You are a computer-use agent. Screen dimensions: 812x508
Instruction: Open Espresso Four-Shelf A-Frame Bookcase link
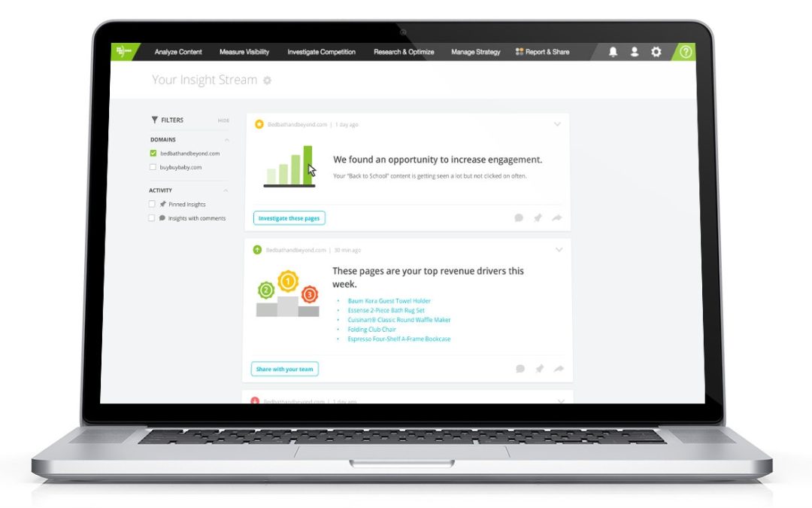tap(399, 339)
